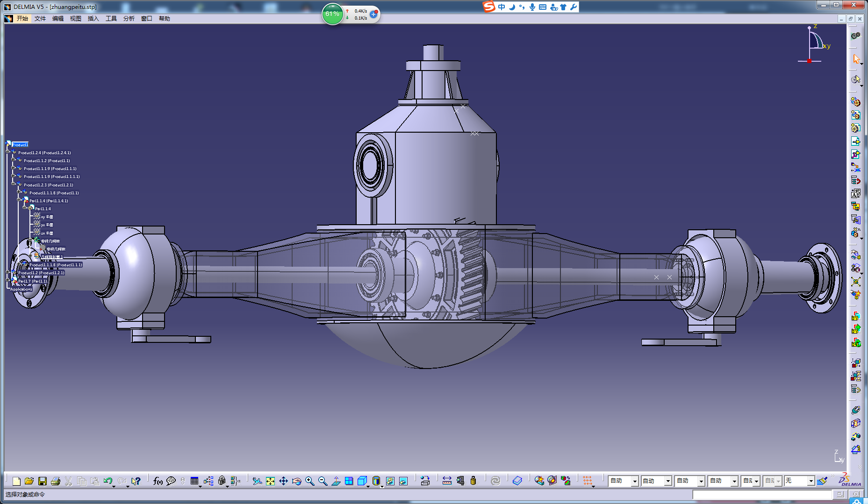Expand the Part1.7 (Part1.1) node
Image resolution: width=868 pixels, height=504 pixels.
(8, 281)
